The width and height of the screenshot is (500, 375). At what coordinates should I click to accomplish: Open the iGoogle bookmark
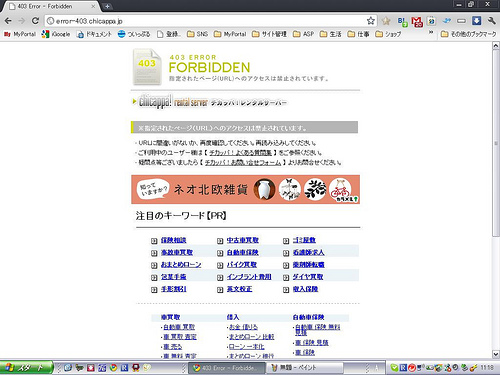(x=56, y=34)
